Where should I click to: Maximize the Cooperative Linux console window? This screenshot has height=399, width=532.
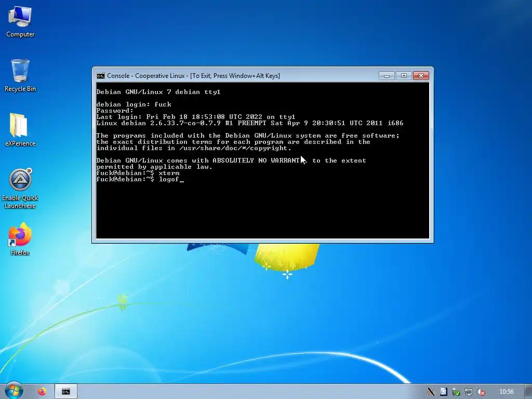pos(404,76)
